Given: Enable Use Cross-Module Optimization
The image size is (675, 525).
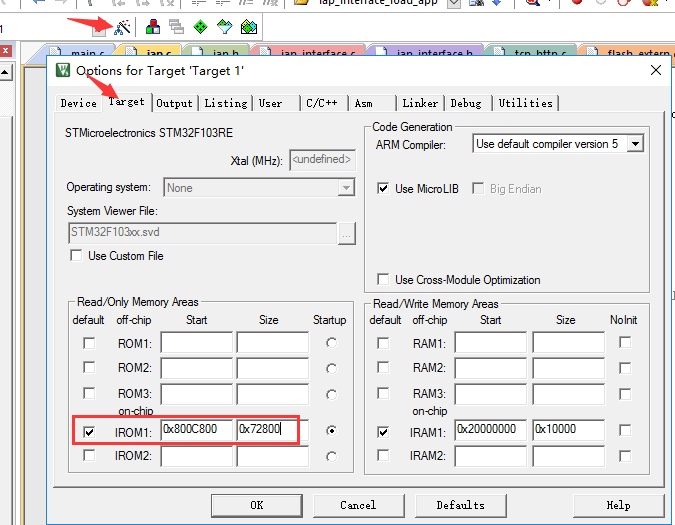Looking at the screenshot, I should [383, 280].
